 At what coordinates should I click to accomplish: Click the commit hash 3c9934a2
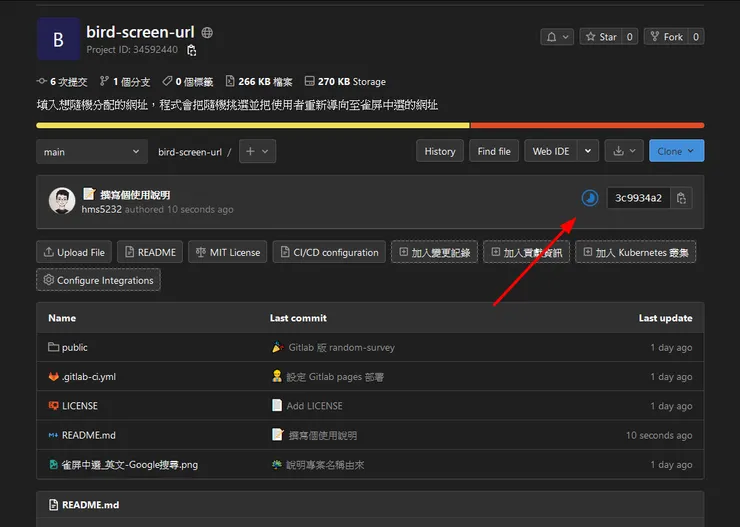638,198
